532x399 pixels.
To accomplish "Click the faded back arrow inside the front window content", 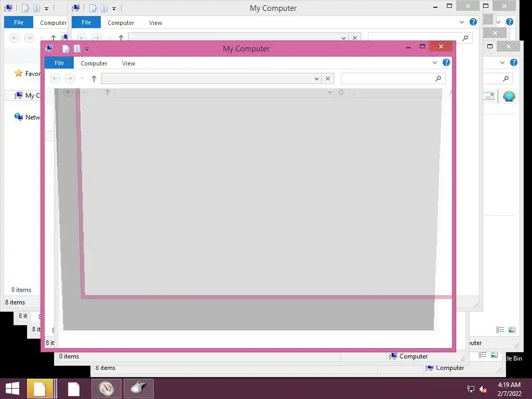I will (68, 92).
